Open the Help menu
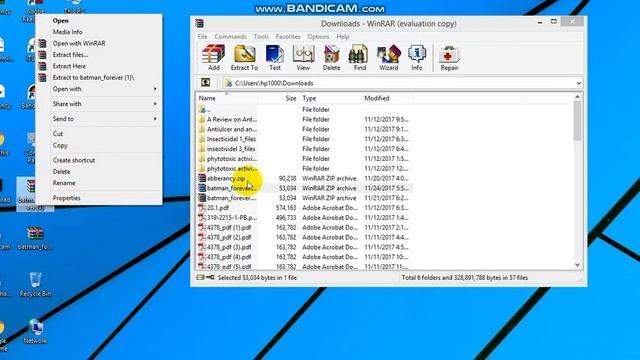 343,37
